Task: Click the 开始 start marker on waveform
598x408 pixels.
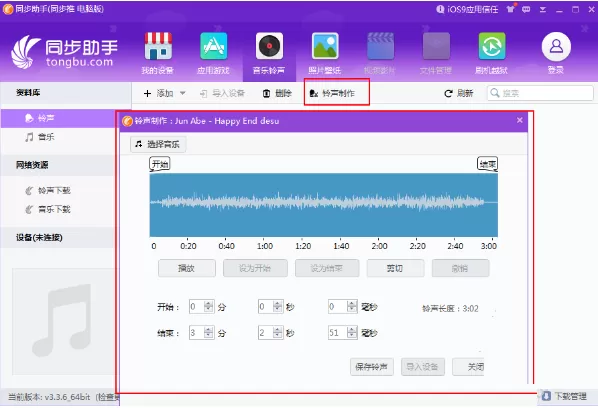Action: pos(160,164)
